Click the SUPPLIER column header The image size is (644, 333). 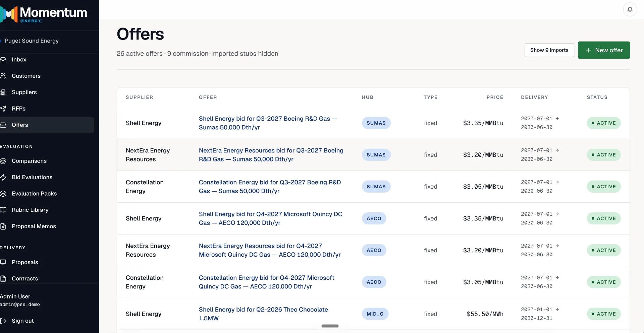139,97
